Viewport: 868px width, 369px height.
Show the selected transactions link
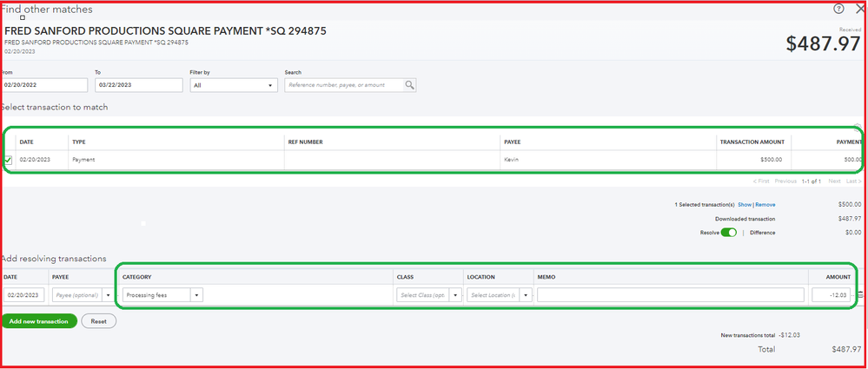745,205
